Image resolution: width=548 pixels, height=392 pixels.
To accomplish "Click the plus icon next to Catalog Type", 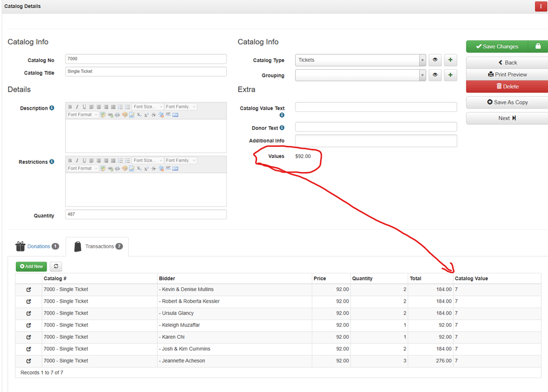I will click(x=450, y=60).
